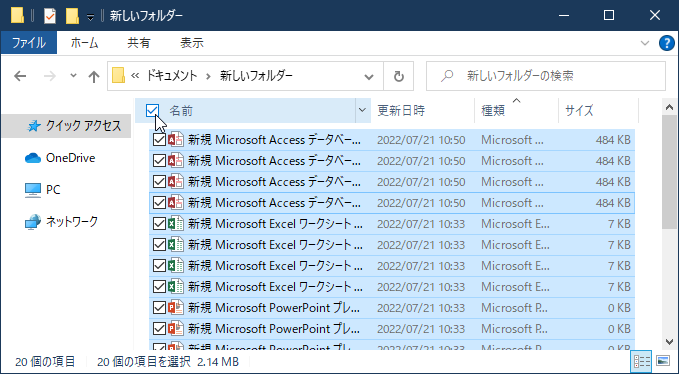Switch to details view via status bar icon

[642, 361]
